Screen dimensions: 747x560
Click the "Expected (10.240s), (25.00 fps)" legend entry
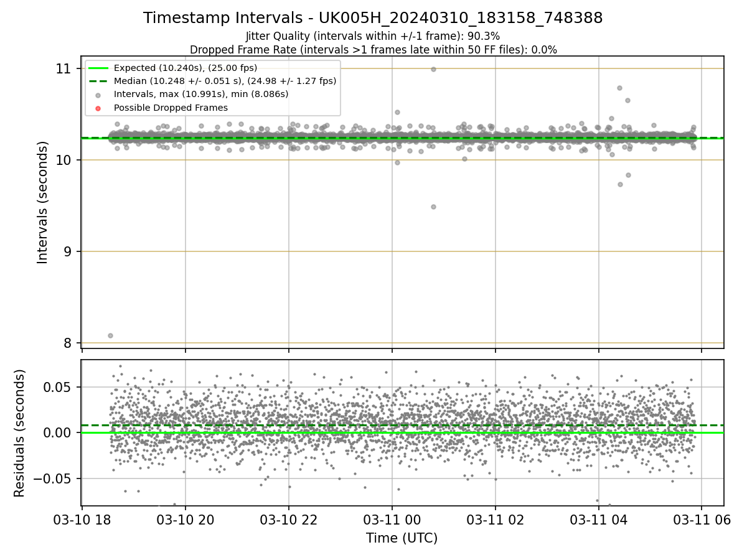[x=186, y=68]
